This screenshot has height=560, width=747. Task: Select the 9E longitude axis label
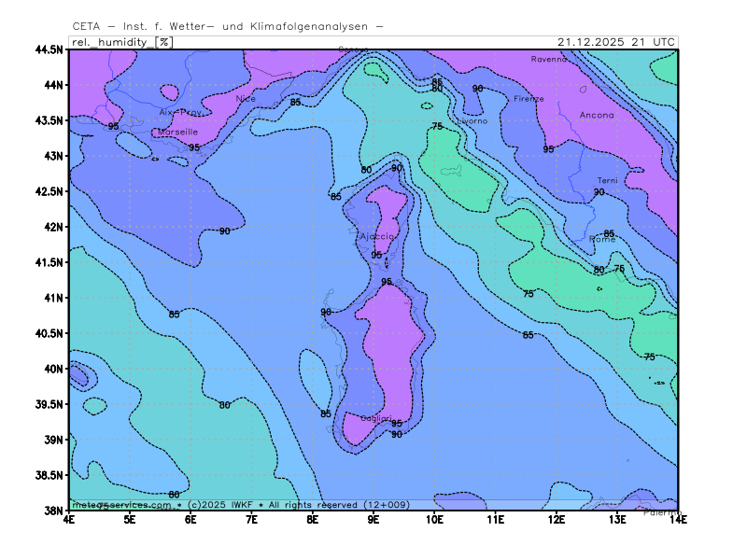[373, 519]
